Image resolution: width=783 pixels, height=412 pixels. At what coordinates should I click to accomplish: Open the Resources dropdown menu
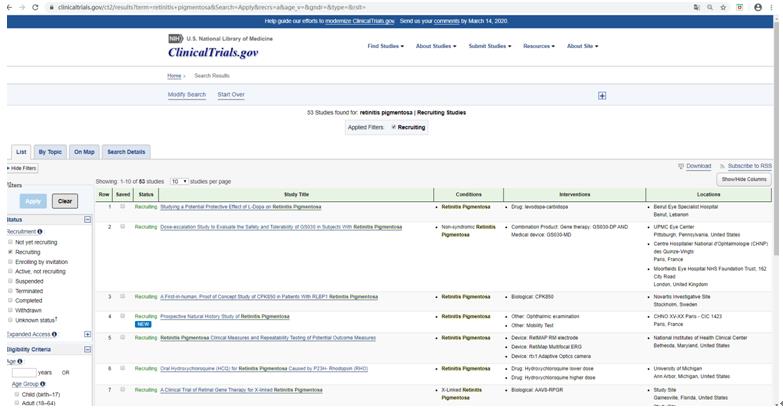click(x=539, y=46)
